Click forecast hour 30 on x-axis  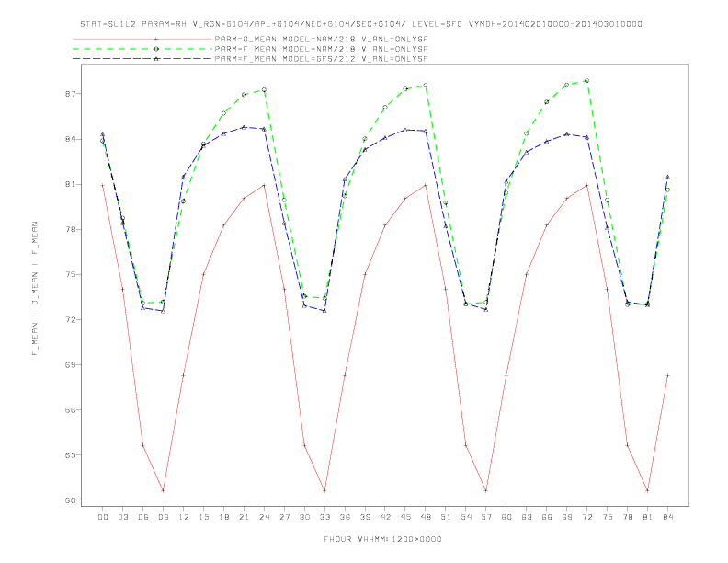304,517
